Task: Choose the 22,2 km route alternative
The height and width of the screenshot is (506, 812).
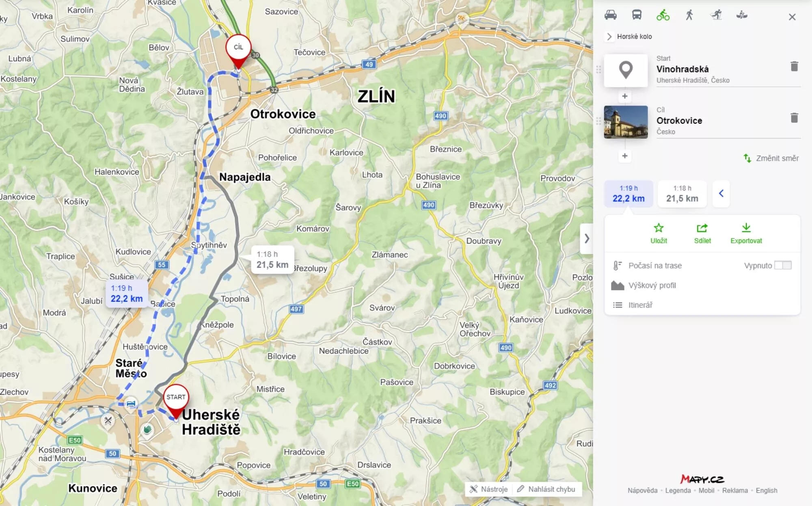Action: (628, 194)
